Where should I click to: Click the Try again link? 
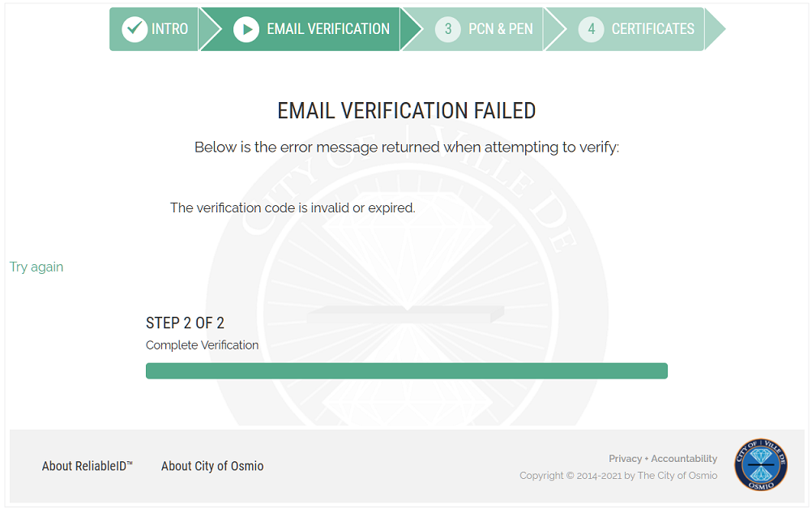tap(36, 267)
